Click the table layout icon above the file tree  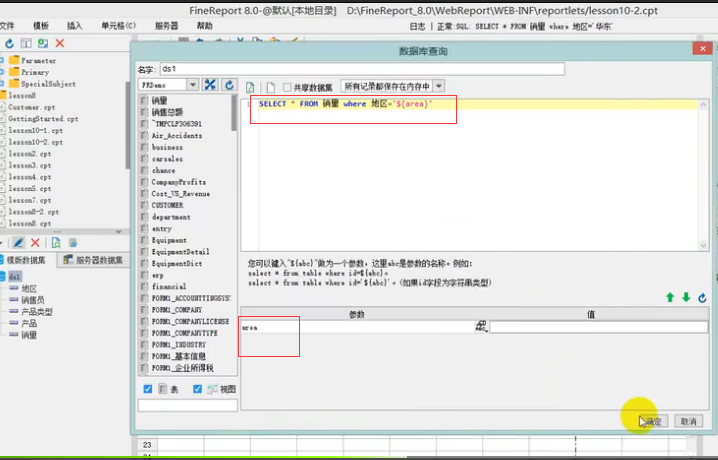26,43
